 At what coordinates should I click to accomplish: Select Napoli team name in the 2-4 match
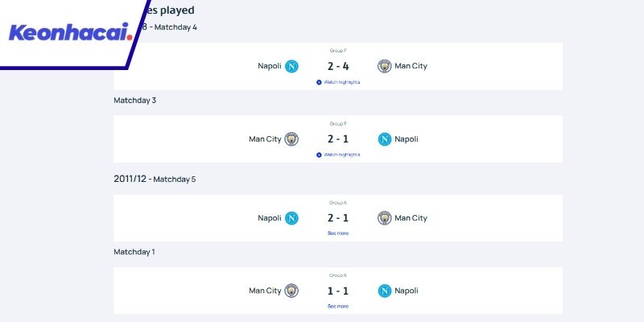point(270,66)
